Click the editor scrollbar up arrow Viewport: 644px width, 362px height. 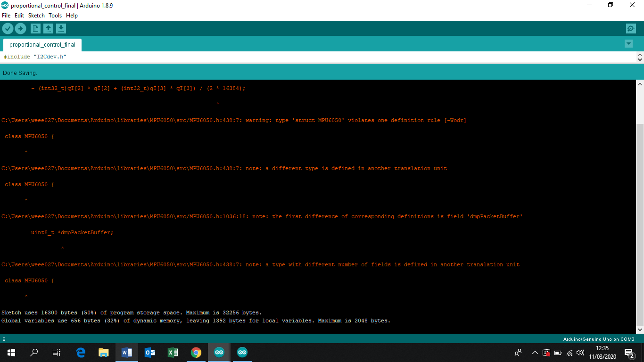click(x=640, y=54)
